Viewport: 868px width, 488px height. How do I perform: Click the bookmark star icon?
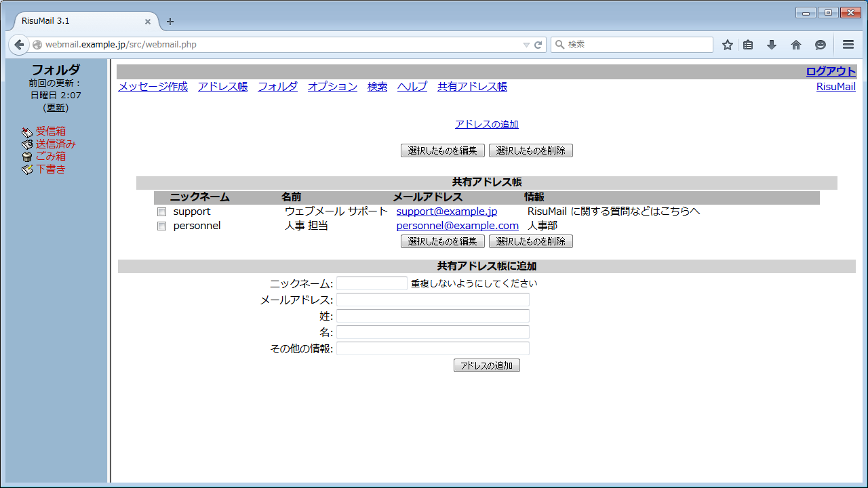click(x=728, y=45)
